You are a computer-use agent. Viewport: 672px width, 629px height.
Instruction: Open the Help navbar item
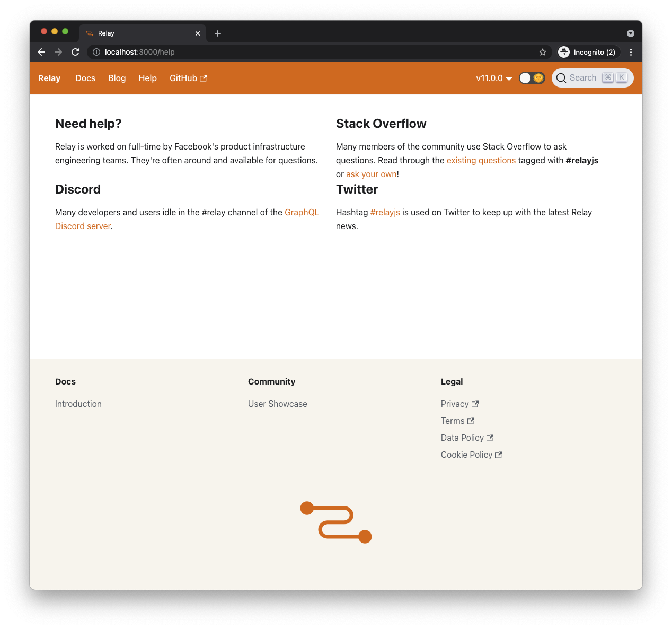tap(148, 78)
